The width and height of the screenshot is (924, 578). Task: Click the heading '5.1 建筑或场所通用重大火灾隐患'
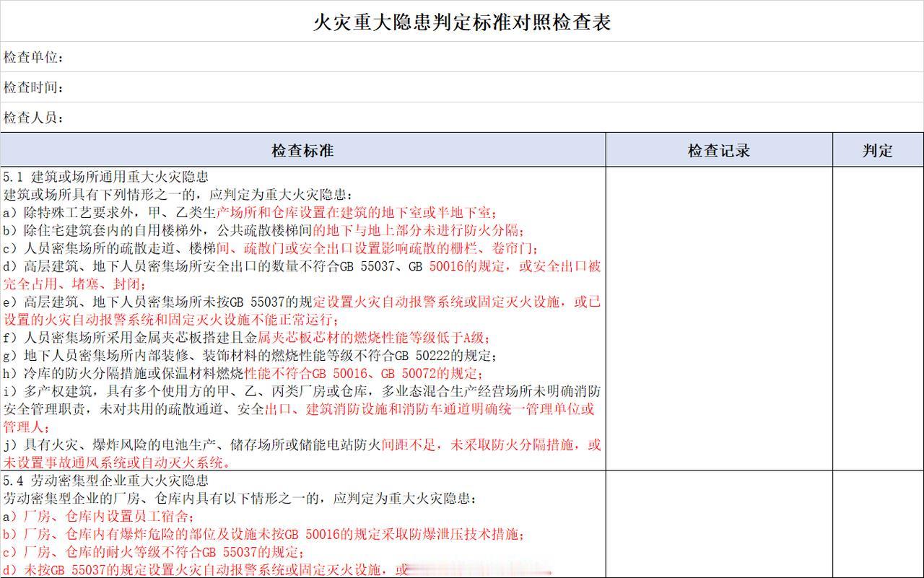pyautogui.click(x=106, y=177)
